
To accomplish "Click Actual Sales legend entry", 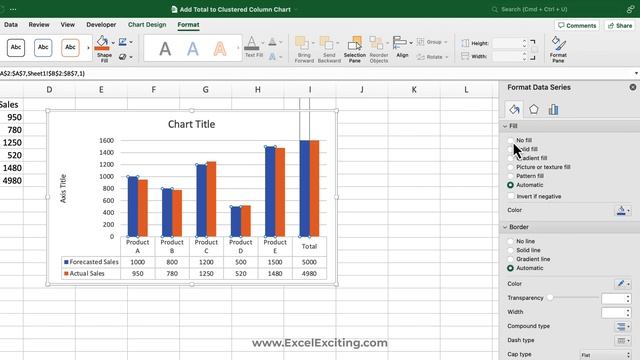I will click(x=84, y=273).
